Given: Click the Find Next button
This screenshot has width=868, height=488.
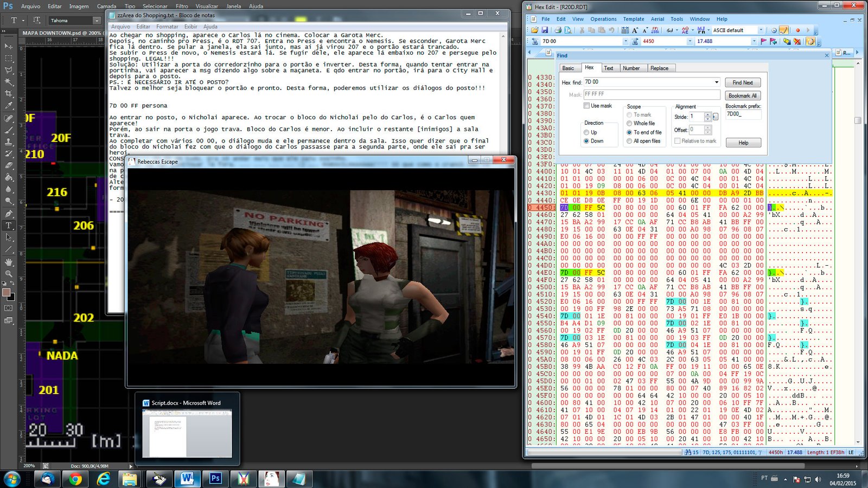Looking at the screenshot, I should [743, 82].
